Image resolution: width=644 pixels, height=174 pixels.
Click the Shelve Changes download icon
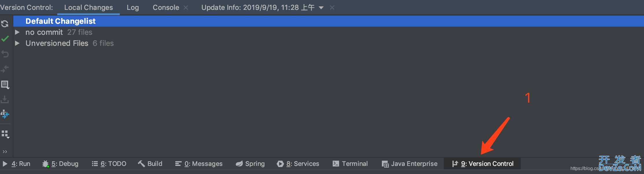(5, 100)
